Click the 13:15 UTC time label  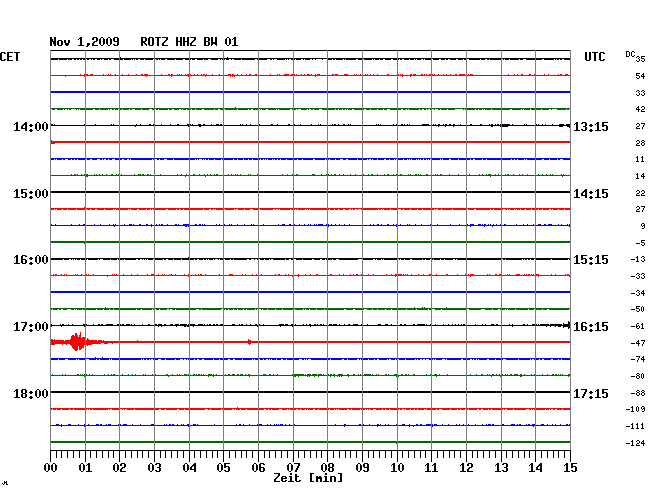pos(591,126)
